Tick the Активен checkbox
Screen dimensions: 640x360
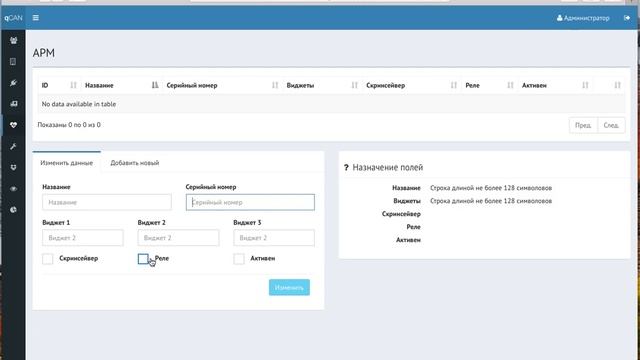point(239,259)
